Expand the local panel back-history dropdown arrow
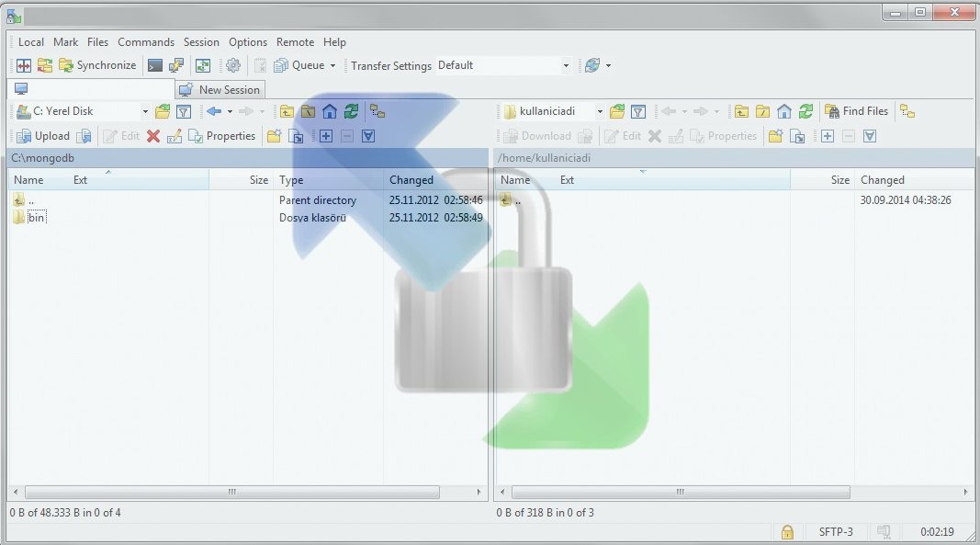The image size is (980, 545). tap(230, 111)
